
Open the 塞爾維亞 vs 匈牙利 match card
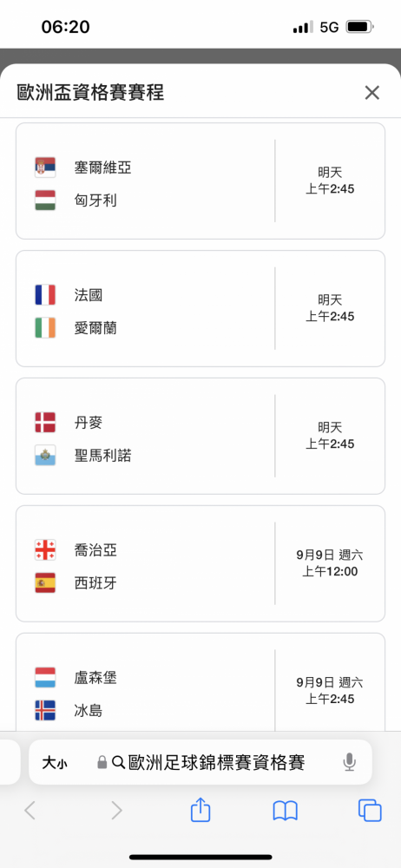200,181
